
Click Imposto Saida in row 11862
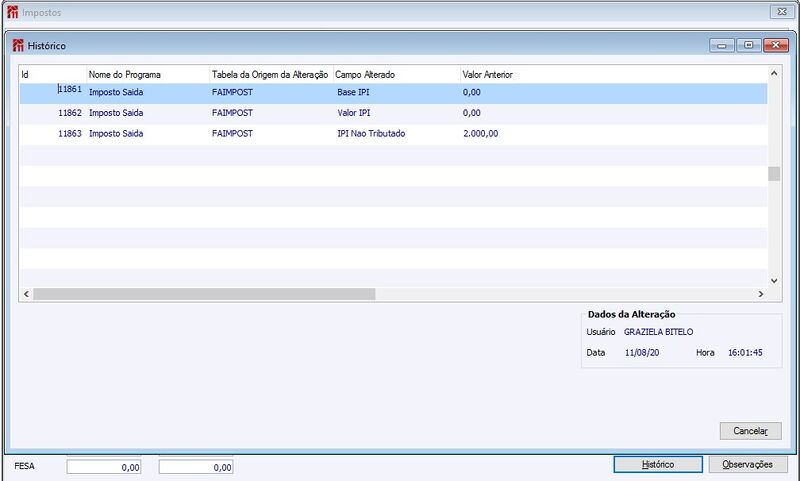click(x=116, y=113)
